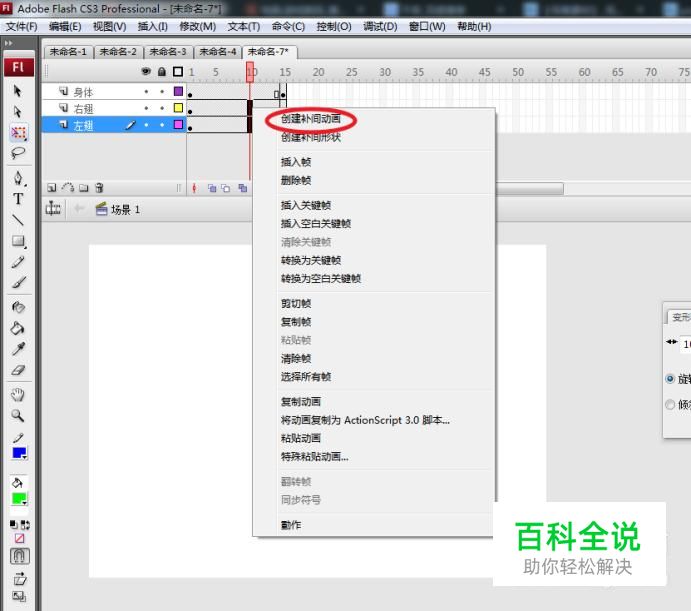Select the Pen tool
The image size is (691, 611).
tap(18, 178)
